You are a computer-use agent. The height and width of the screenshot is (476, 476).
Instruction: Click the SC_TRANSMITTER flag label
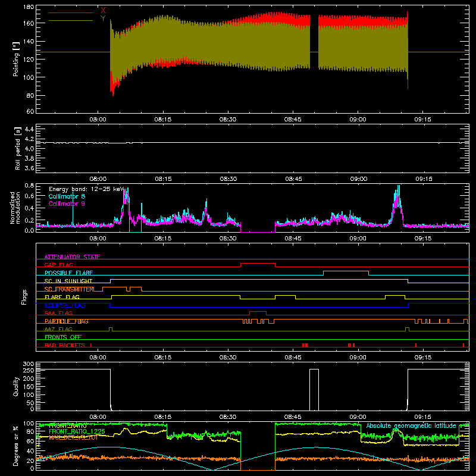click(x=69, y=289)
